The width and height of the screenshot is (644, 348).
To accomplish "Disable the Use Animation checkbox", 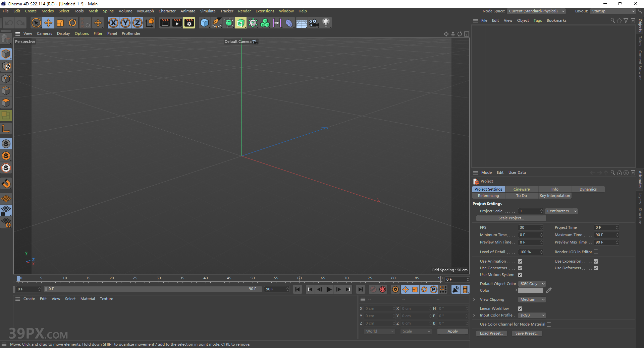I will 520,261.
